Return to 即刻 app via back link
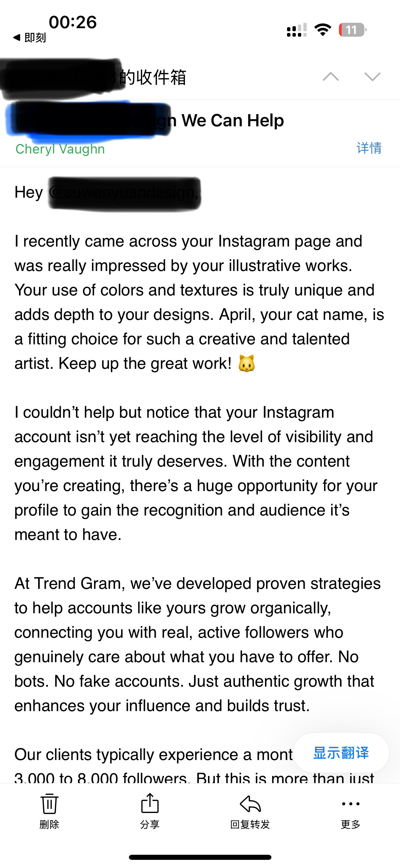This screenshot has height=868, width=400. (x=30, y=37)
